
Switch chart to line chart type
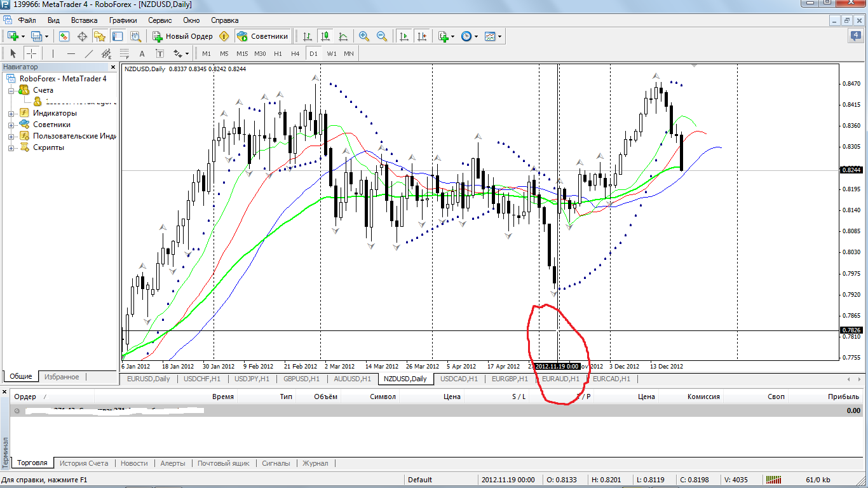pyautogui.click(x=343, y=36)
